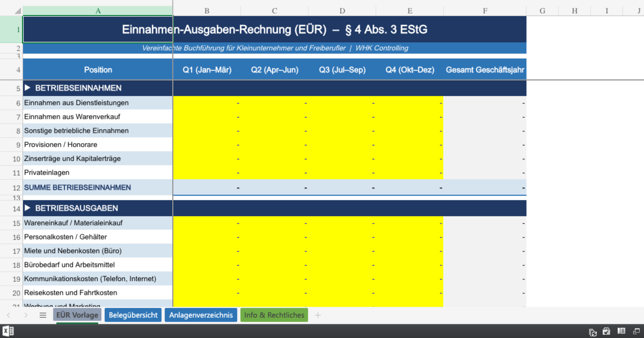Image resolution: width=644 pixels, height=338 pixels.
Task: Add a new sheet with the plus icon
Action: coord(318,315)
